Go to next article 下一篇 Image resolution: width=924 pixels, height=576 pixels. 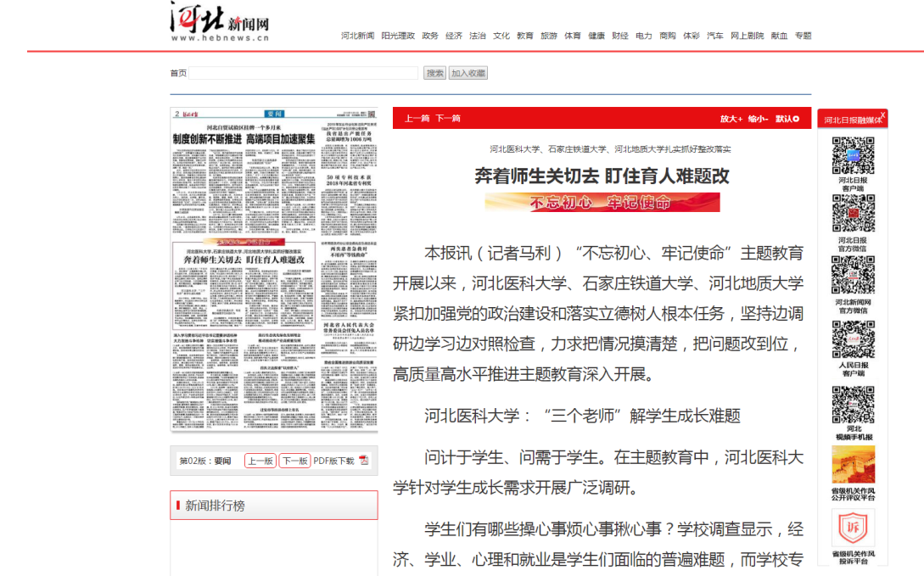click(x=448, y=119)
